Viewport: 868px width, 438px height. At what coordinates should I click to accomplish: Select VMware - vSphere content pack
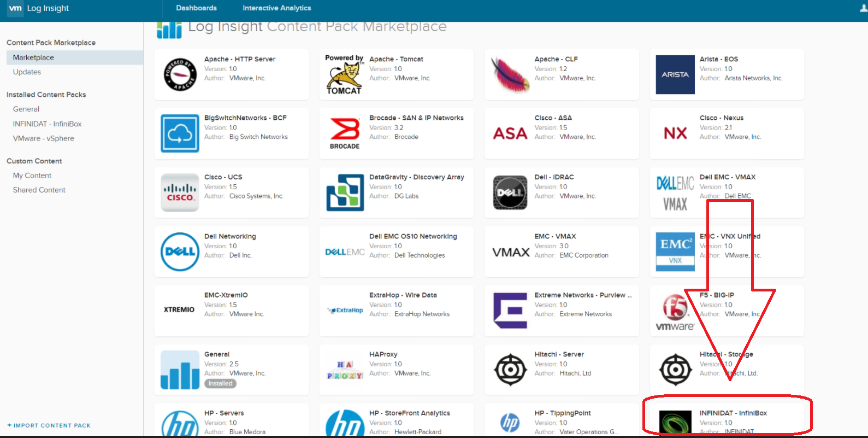coord(43,139)
